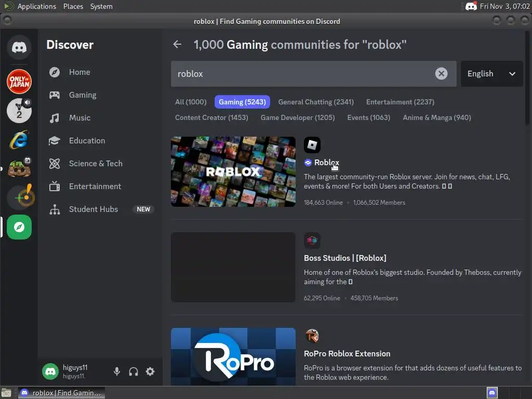
Task: Click '1,066,502 Members' text
Action: coord(379,203)
